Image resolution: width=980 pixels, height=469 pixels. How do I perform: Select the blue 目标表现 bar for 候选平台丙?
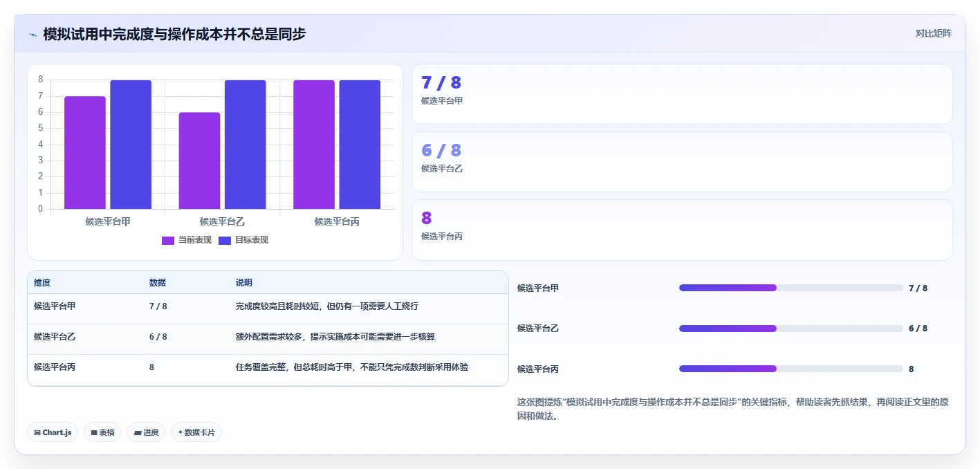pyautogui.click(x=360, y=145)
